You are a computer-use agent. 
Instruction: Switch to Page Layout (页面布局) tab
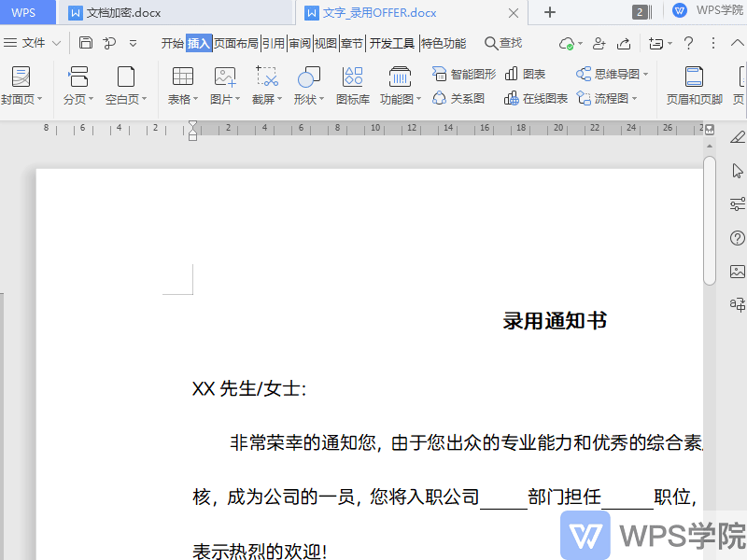point(236,43)
